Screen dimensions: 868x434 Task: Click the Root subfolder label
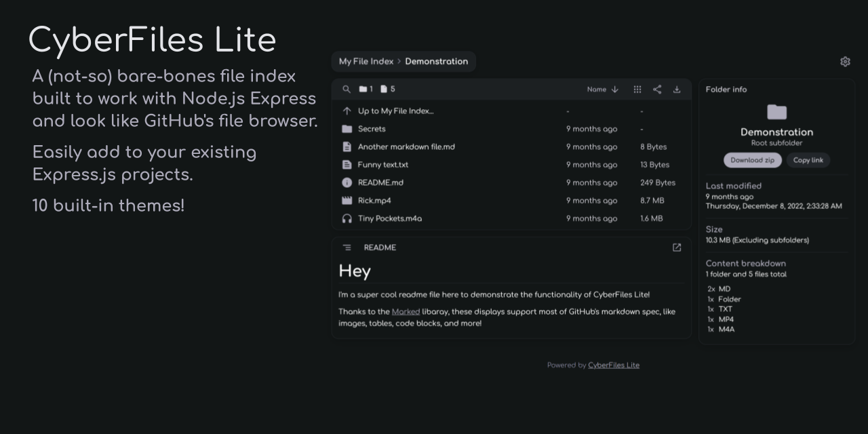click(777, 143)
